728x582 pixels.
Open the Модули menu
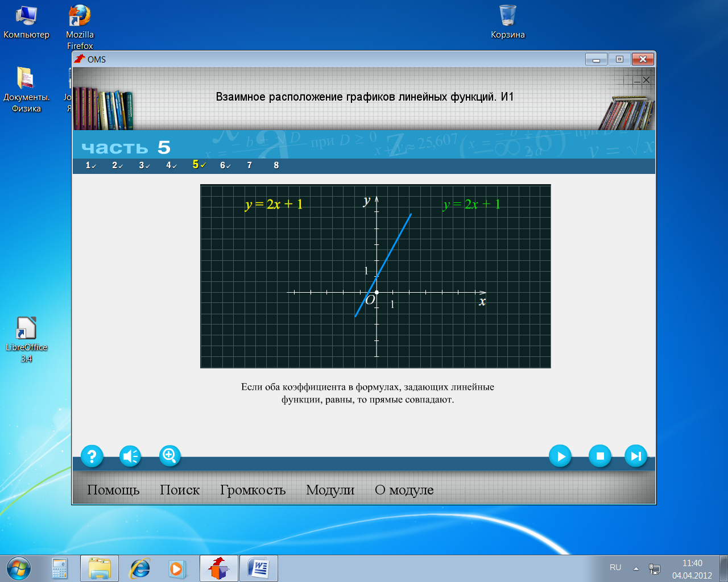click(x=330, y=490)
